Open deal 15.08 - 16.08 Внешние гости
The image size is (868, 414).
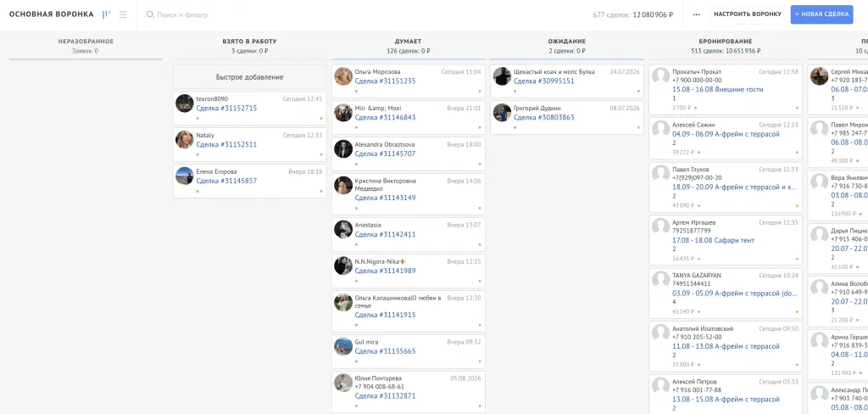(x=718, y=89)
